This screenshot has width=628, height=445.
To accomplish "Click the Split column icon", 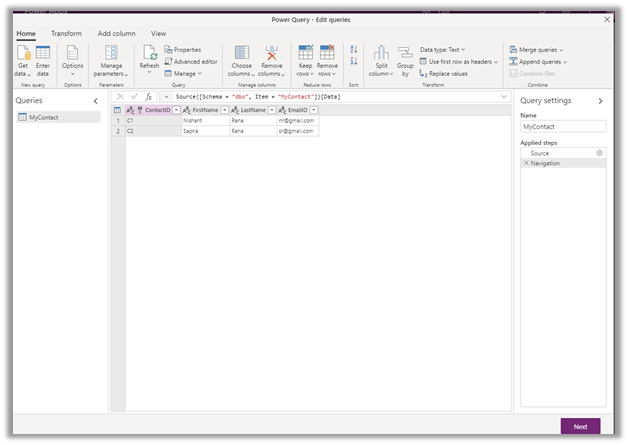I will click(x=381, y=55).
